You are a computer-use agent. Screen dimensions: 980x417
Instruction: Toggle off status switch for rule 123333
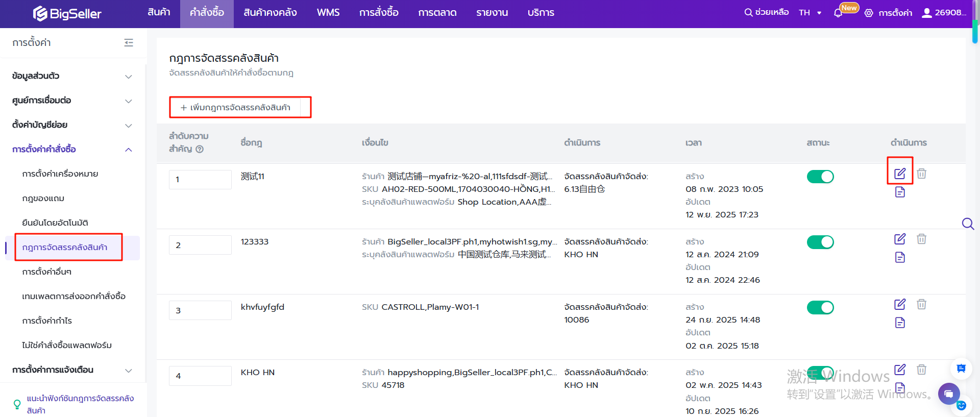820,242
